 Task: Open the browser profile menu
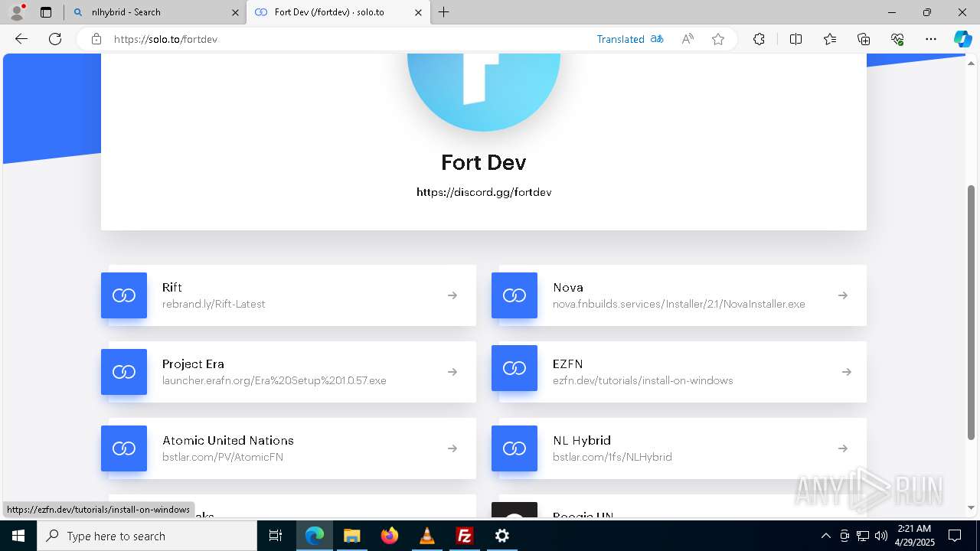point(17,12)
